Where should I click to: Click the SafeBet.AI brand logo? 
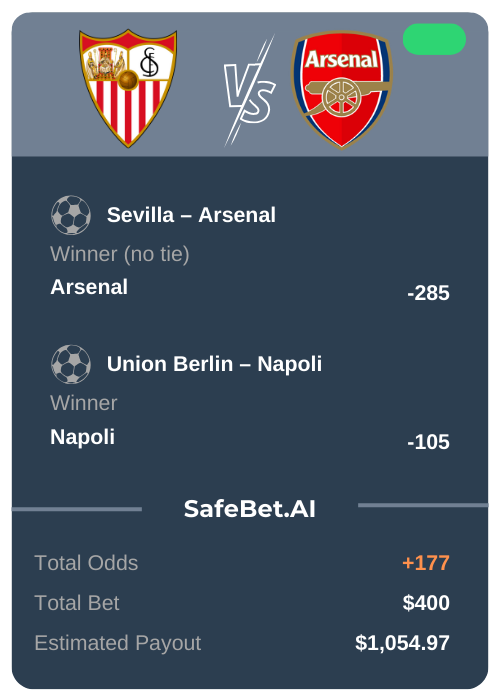(x=250, y=509)
